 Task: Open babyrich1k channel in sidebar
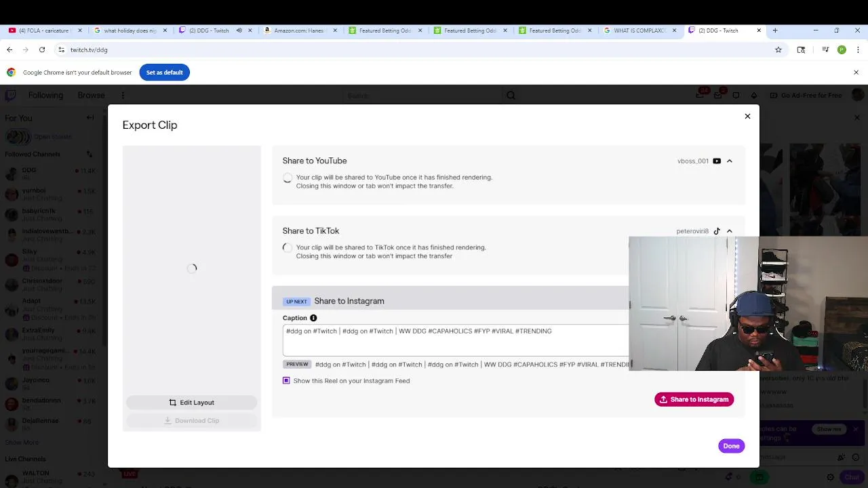(x=52, y=214)
